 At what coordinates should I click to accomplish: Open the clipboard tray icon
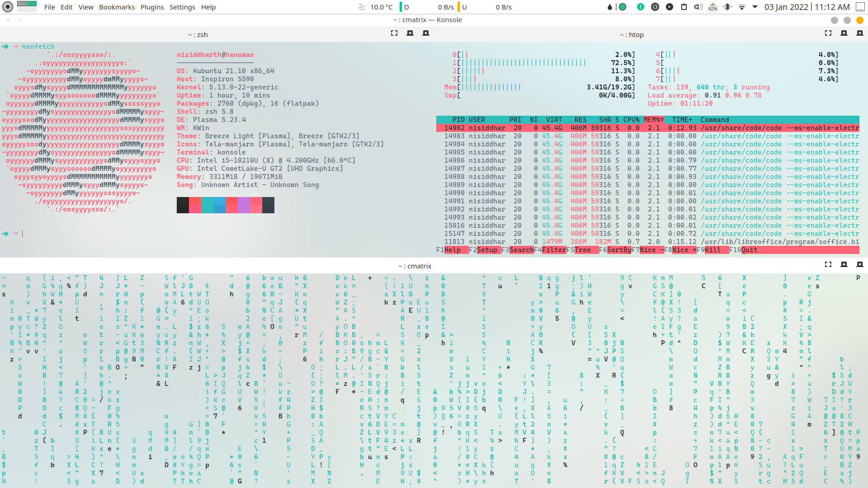coord(684,7)
